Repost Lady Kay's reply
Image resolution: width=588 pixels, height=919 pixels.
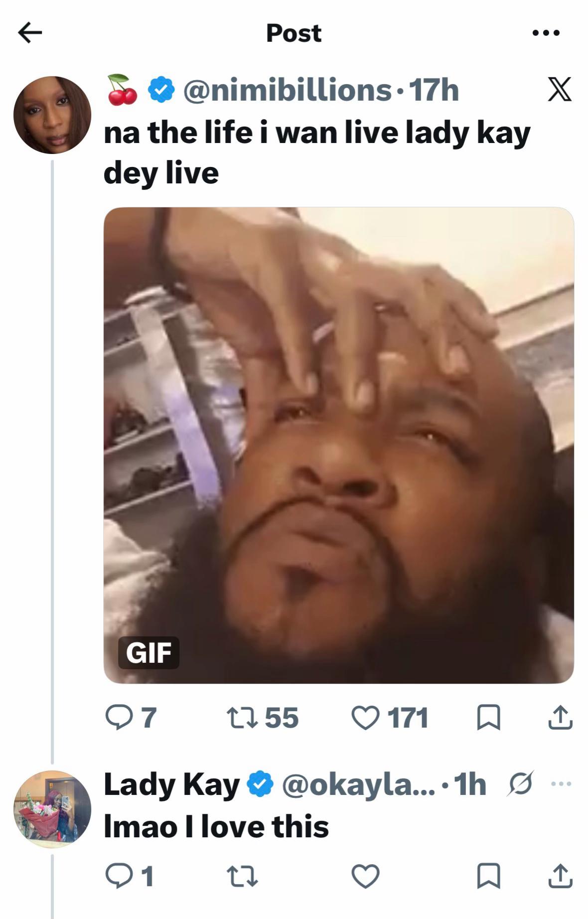pyautogui.click(x=243, y=877)
